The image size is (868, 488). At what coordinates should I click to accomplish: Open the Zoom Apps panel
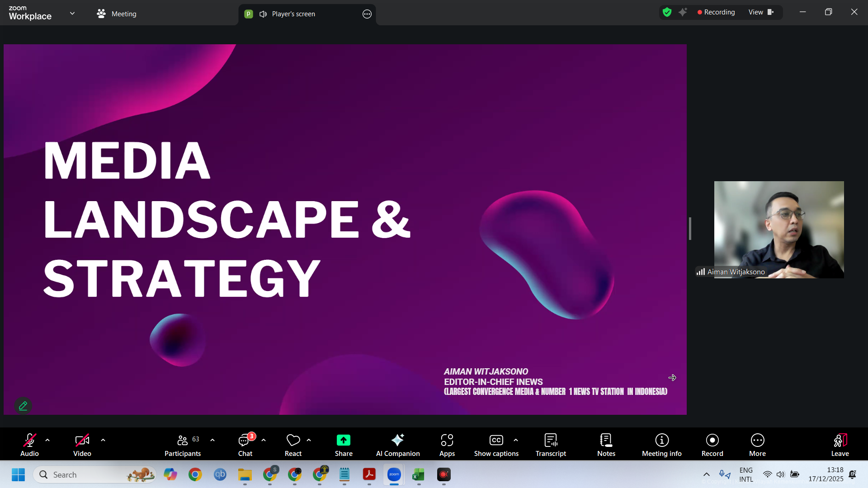pos(447,445)
